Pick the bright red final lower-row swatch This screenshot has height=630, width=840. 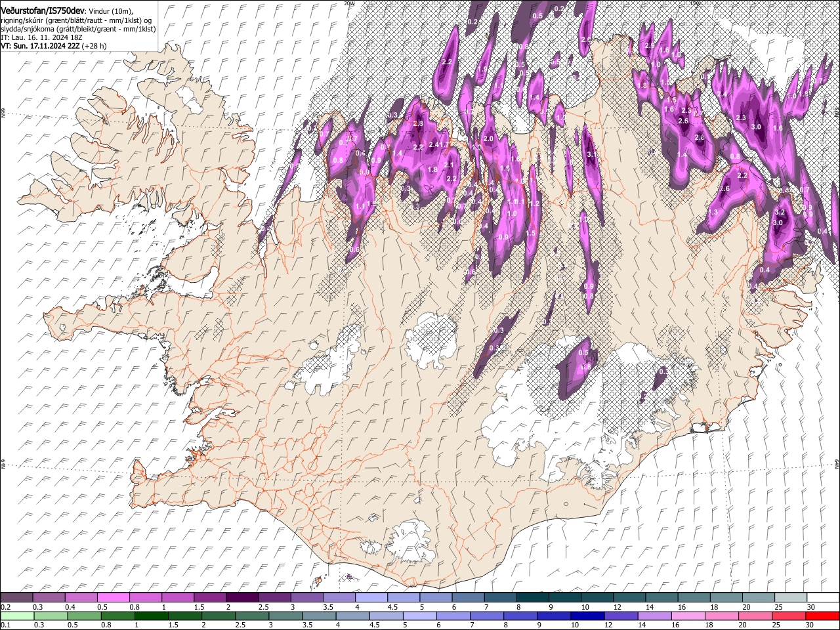pyautogui.click(x=822, y=616)
